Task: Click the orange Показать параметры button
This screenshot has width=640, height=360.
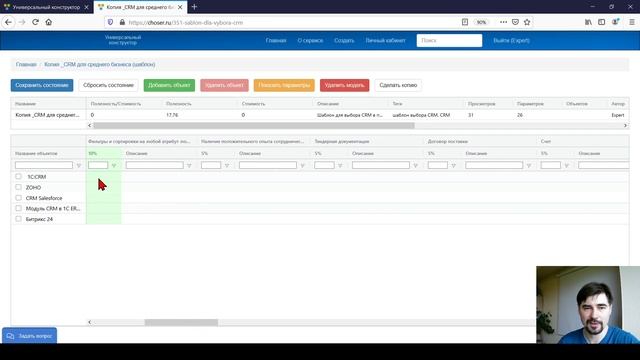Action: click(x=284, y=85)
